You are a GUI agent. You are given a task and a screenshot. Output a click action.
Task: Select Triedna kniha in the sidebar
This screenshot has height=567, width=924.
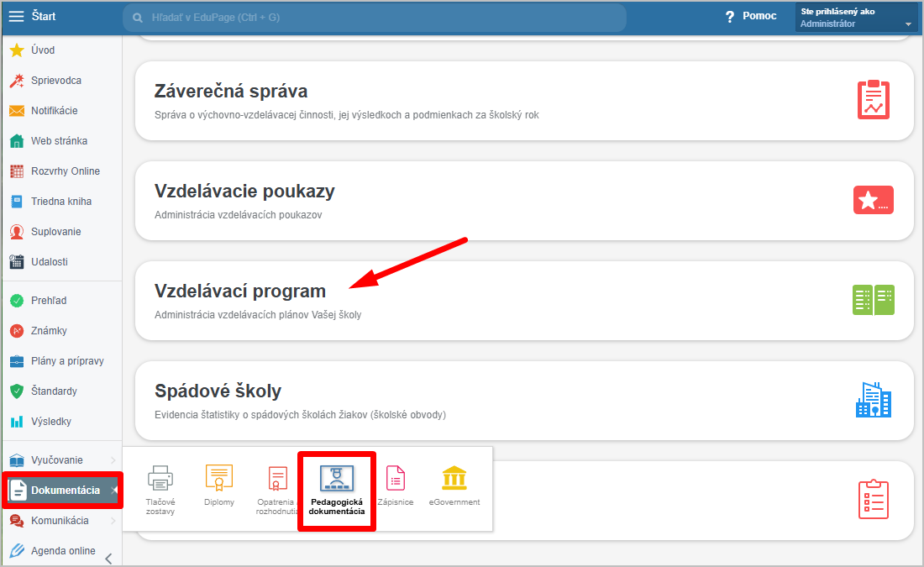coord(62,202)
